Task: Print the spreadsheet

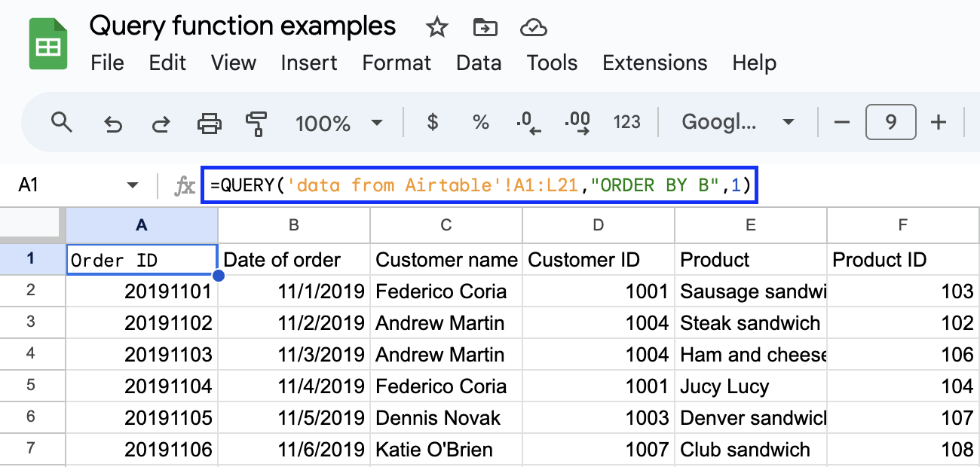Action: click(x=209, y=122)
